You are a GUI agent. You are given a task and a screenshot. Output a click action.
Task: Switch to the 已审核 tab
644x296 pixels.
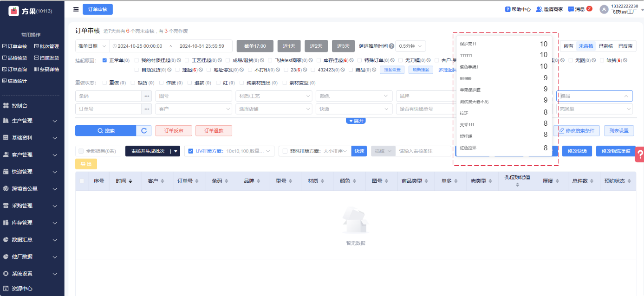pos(605,46)
